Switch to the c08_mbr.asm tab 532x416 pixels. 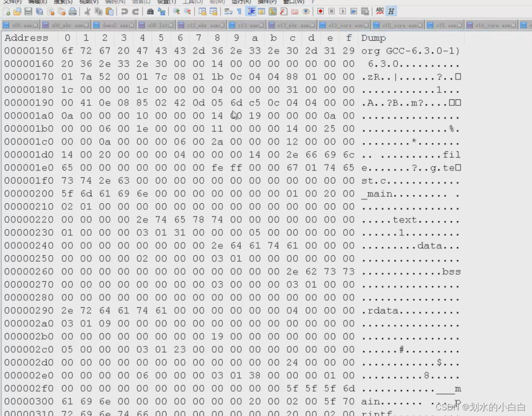tap(66, 26)
